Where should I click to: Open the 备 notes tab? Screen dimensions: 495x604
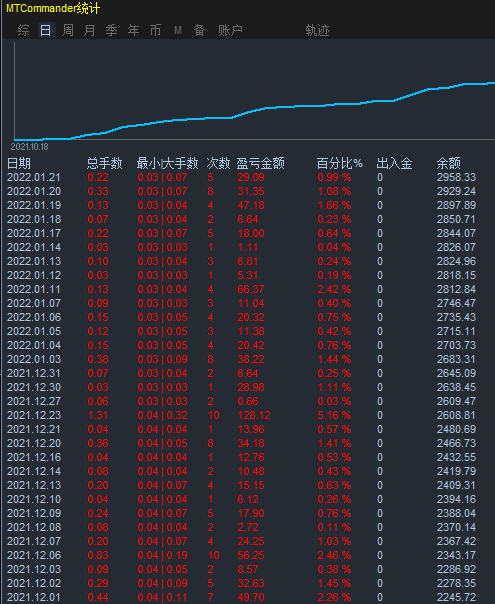pos(199,30)
